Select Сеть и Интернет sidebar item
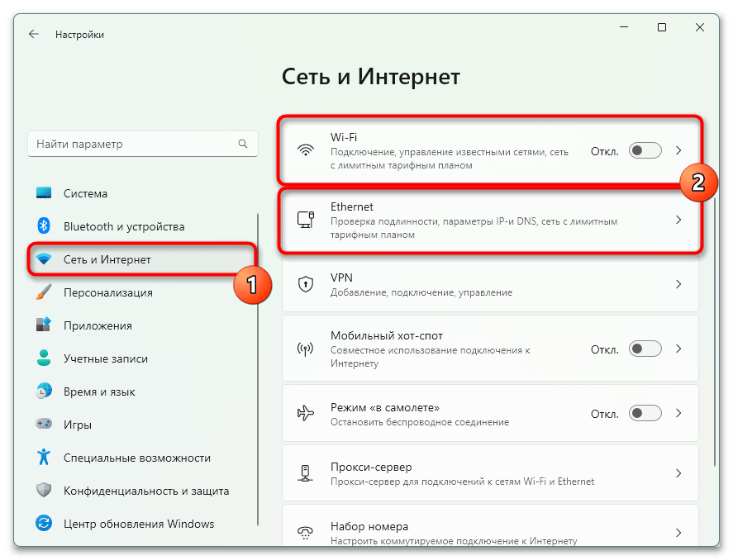Screen dimensions: 733x560 click(x=141, y=259)
